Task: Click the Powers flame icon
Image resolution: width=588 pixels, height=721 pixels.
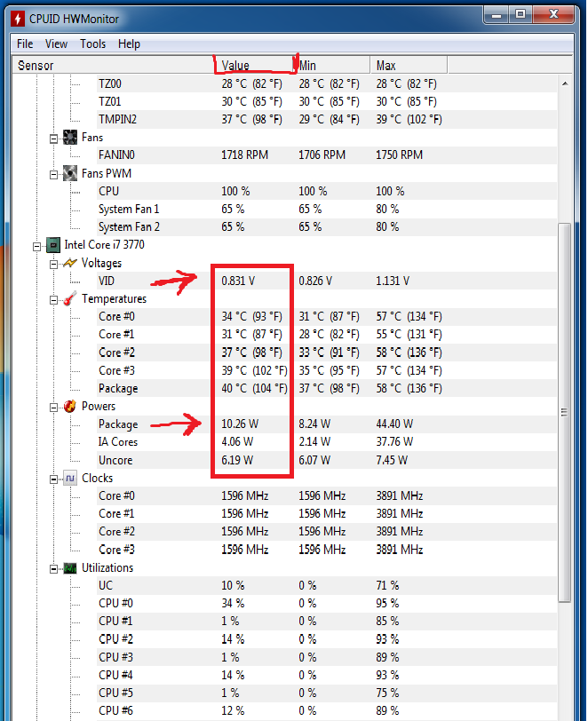Action: pyautogui.click(x=70, y=406)
